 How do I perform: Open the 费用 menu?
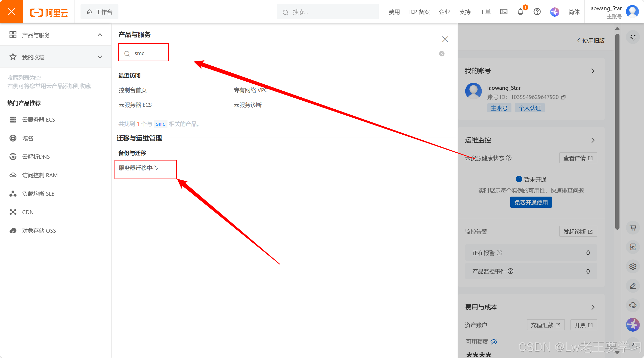[x=394, y=12]
